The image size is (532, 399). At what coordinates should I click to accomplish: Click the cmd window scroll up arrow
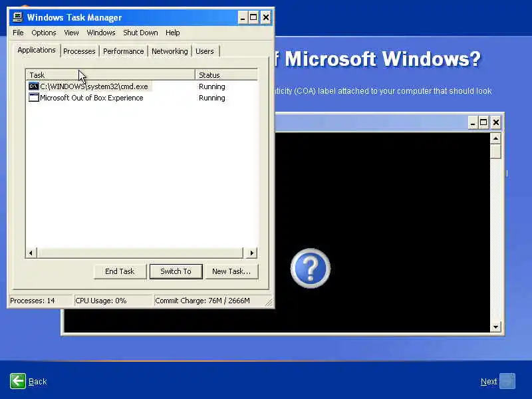pyautogui.click(x=495, y=138)
